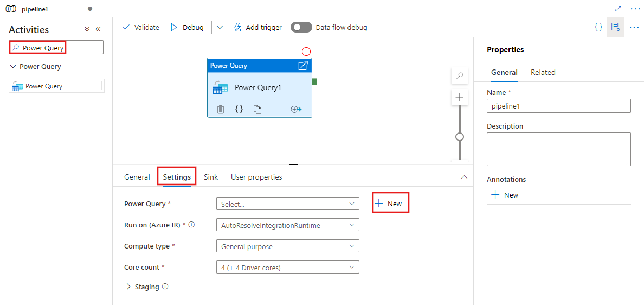Click the canvas zoom slider handle
Screen dimensions: 644x305
point(460,136)
